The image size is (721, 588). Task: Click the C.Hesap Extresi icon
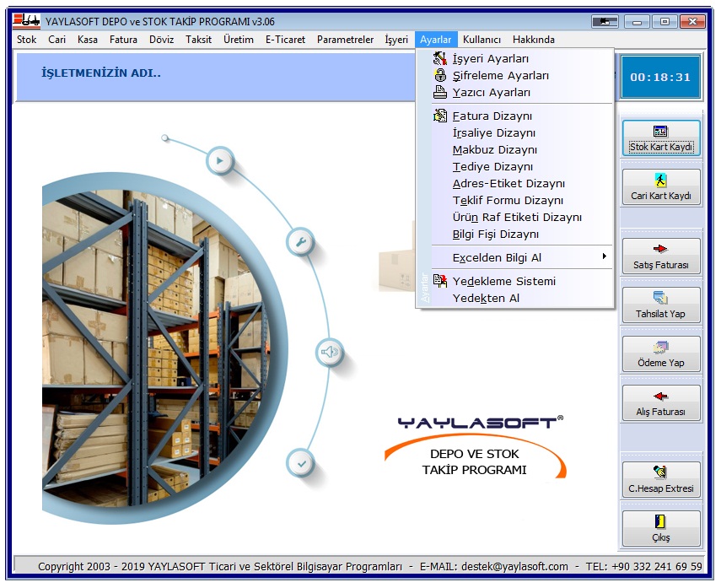pos(660,472)
